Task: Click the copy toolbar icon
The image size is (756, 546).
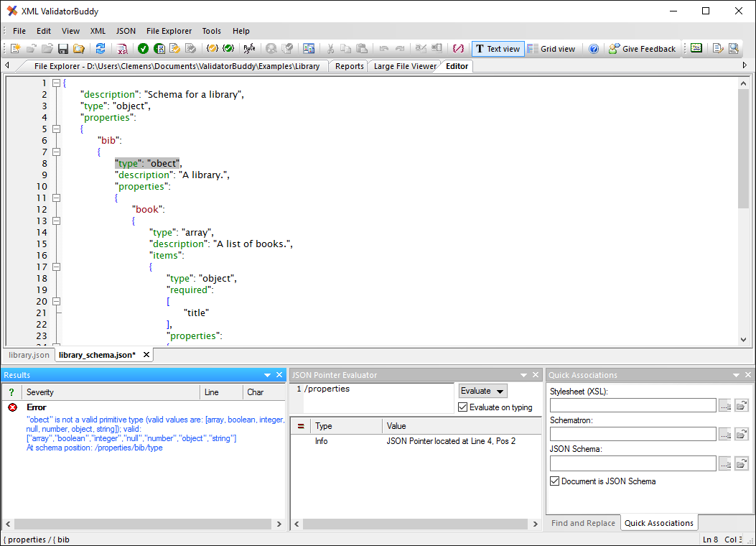Action: click(346, 48)
